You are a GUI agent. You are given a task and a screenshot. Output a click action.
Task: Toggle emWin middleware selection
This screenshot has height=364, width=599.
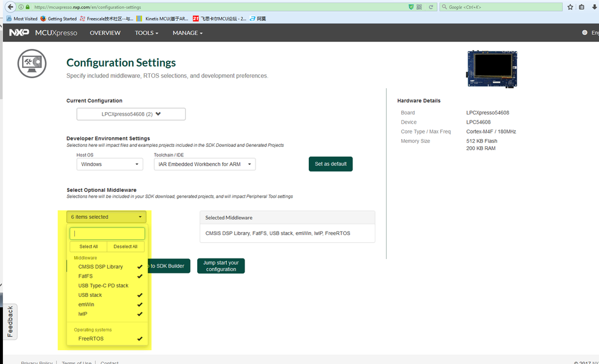(107, 305)
